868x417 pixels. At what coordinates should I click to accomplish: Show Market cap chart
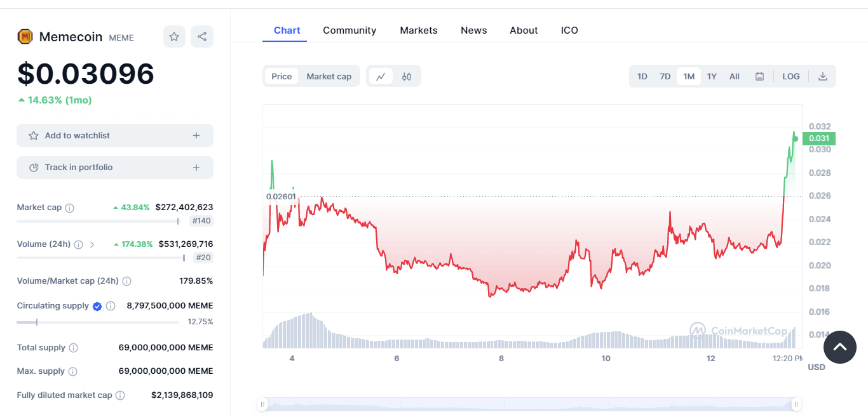[x=329, y=76]
